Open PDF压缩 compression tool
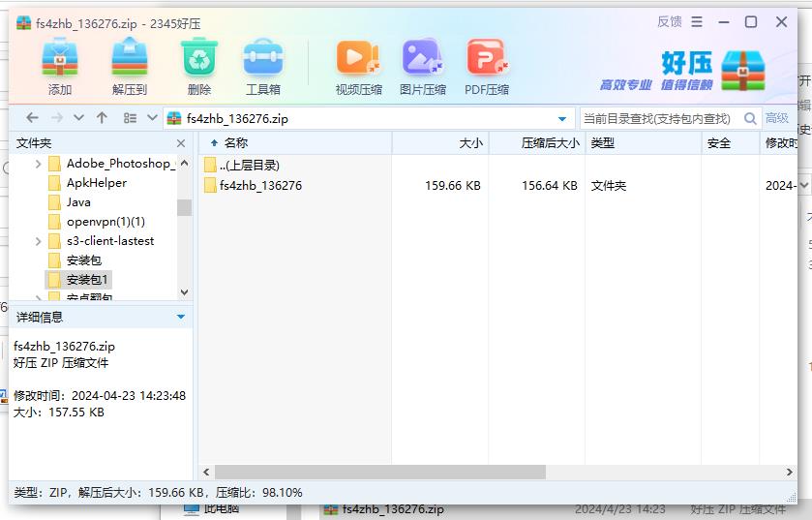Image resolution: width=812 pixels, height=520 pixels. [487, 57]
